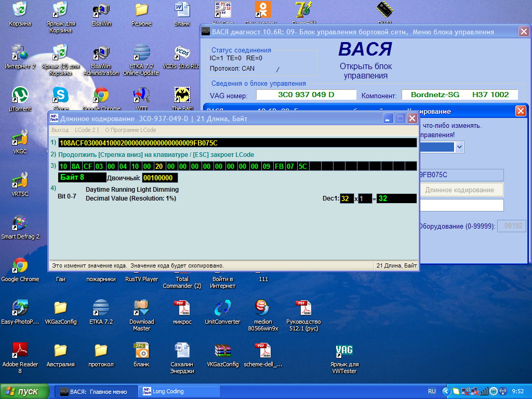Open Download Master shortcut
The image size is (532, 399).
141,309
